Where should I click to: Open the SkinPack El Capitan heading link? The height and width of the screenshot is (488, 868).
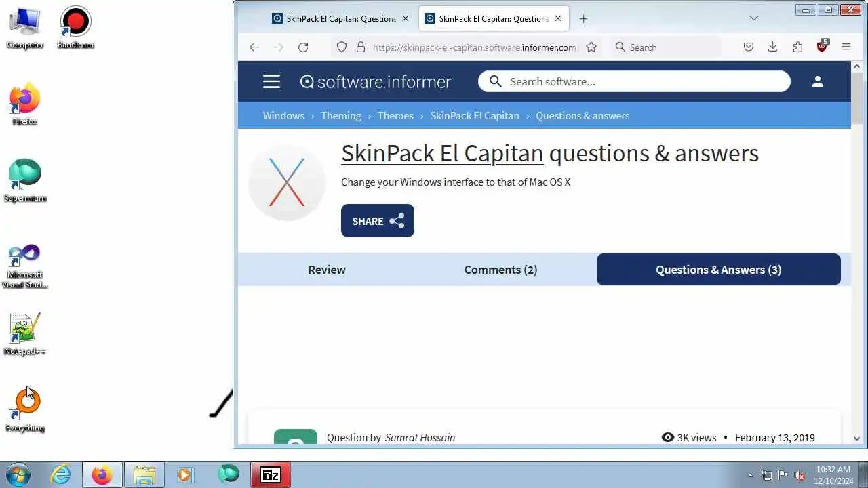tap(442, 153)
